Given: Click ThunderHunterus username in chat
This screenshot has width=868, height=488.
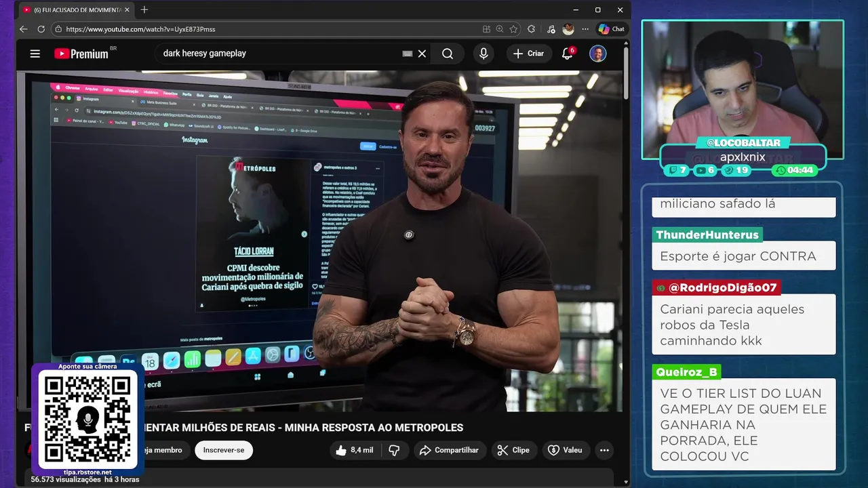Looking at the screenshot, I should (707, 235).
